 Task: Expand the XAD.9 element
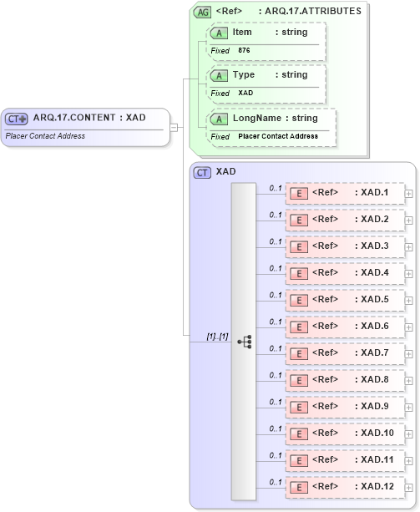[x=408, y=408]
